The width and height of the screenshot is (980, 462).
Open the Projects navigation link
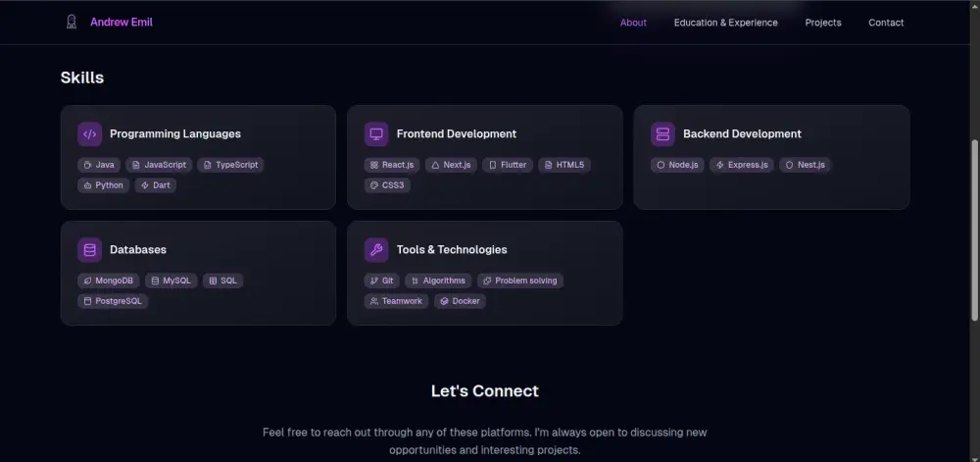point(823,23)
